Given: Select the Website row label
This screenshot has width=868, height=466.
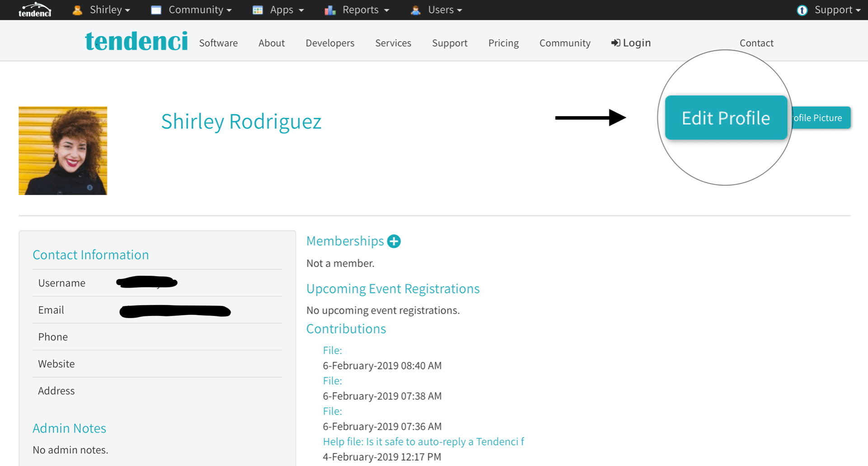Looking at the screenshot, I should click(x=56, y=364).
